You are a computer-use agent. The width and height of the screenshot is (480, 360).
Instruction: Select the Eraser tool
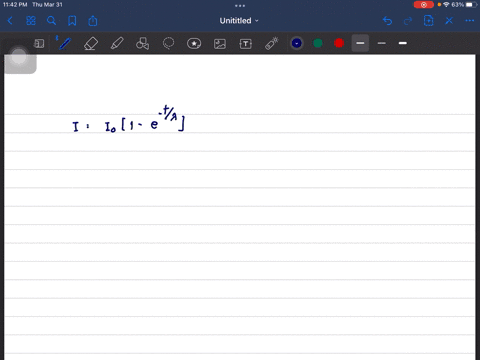tap(91, 43)
